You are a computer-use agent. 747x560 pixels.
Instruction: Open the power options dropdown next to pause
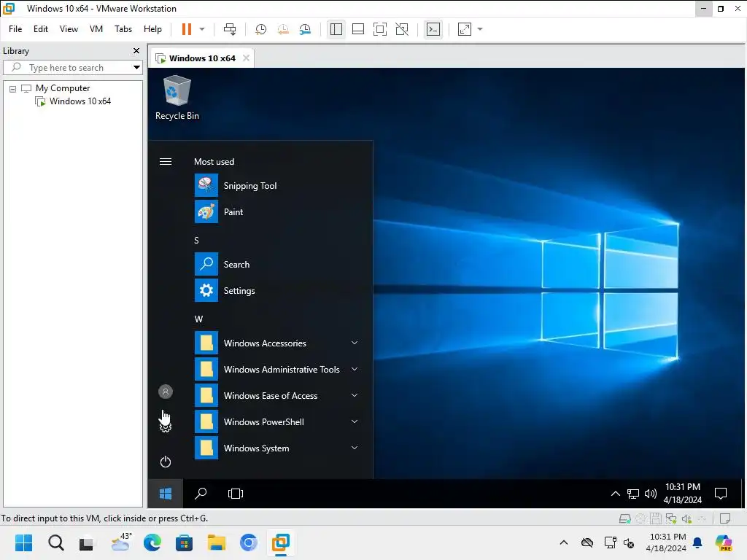pos(202,29)
